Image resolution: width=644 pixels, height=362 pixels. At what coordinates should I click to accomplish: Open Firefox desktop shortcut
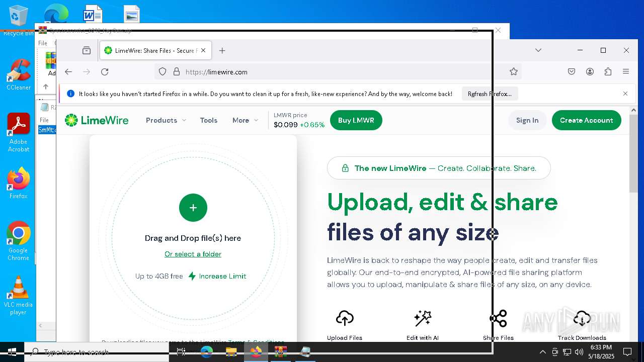click(19, 183)
